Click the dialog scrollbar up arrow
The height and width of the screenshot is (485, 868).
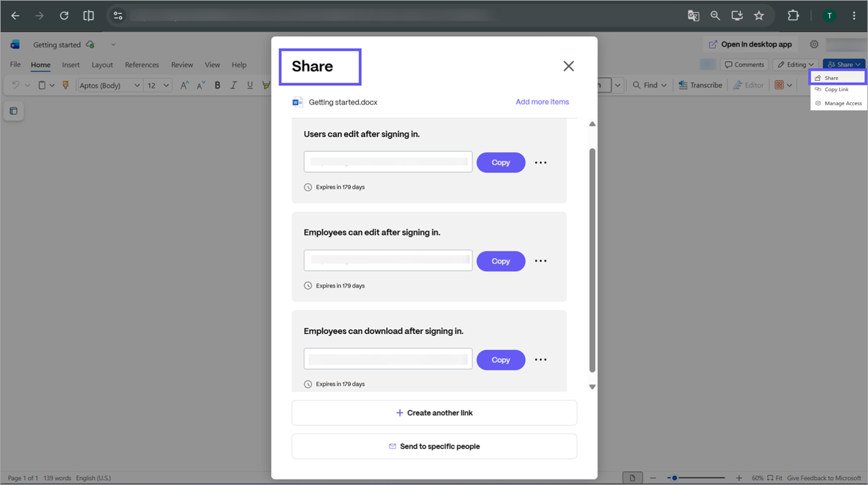(592, 124)
